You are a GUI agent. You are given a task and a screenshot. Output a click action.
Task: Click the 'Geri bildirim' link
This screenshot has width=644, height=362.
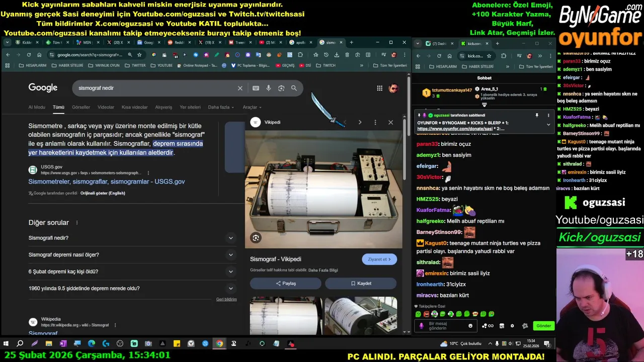pyautogui.click(x=226, y=299)
